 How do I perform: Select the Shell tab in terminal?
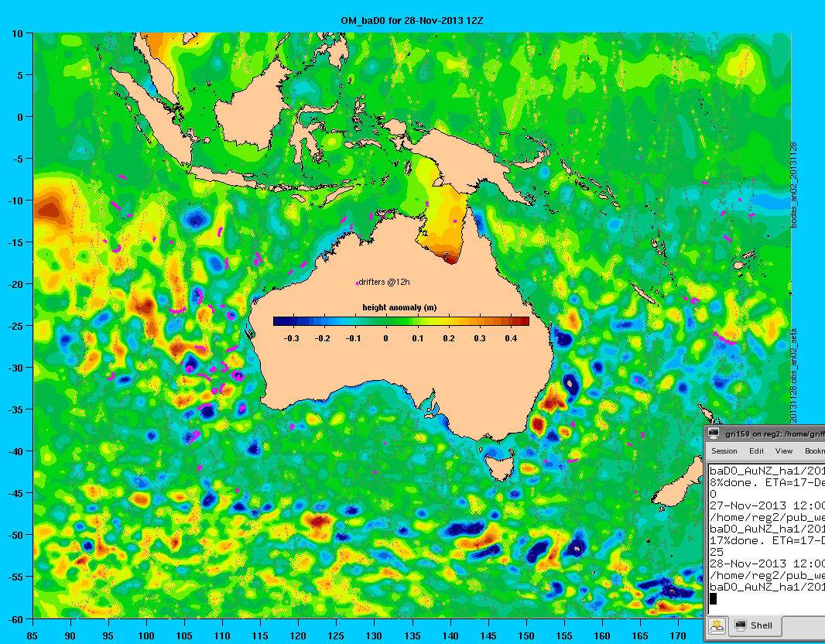[754, 625]
